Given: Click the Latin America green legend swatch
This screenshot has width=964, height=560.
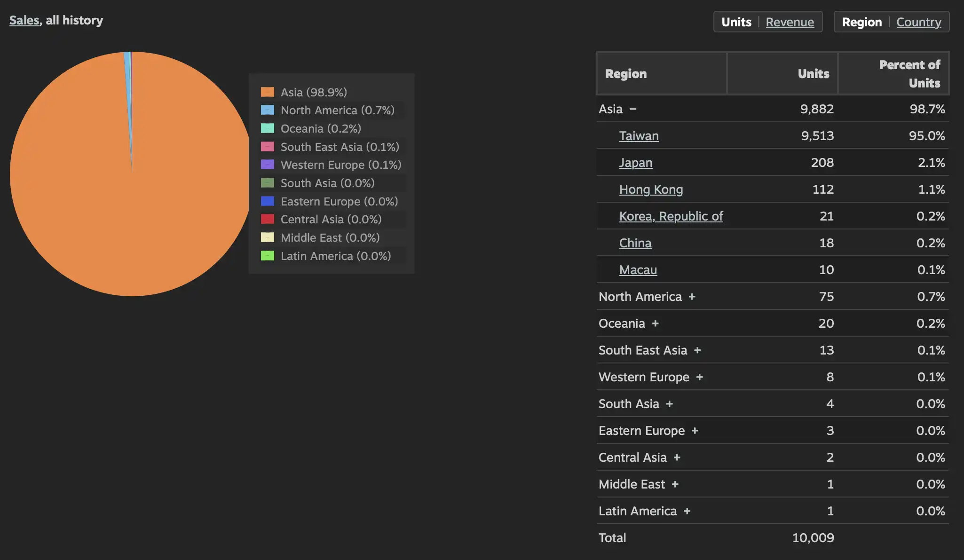Looking at the screenshot, I should click(268, 256).
